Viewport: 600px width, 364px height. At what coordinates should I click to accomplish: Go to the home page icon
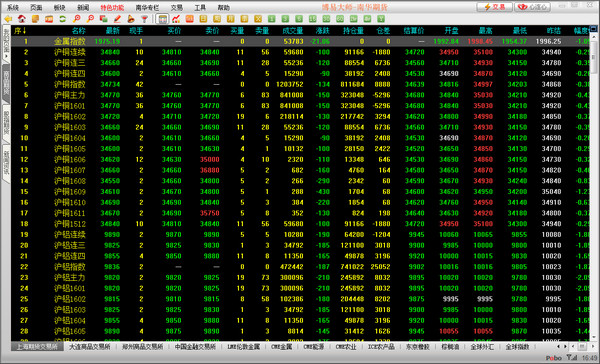[22, 19]
